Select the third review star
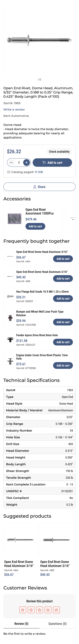The width and height of the screenshot is (79, 644). click(39, 610)
